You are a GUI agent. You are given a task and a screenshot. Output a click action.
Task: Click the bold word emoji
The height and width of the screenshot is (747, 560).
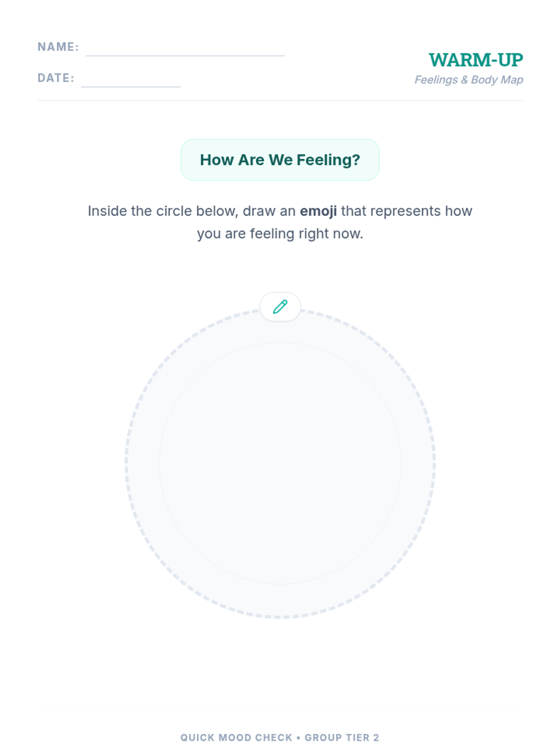click(x=318, y=211)
